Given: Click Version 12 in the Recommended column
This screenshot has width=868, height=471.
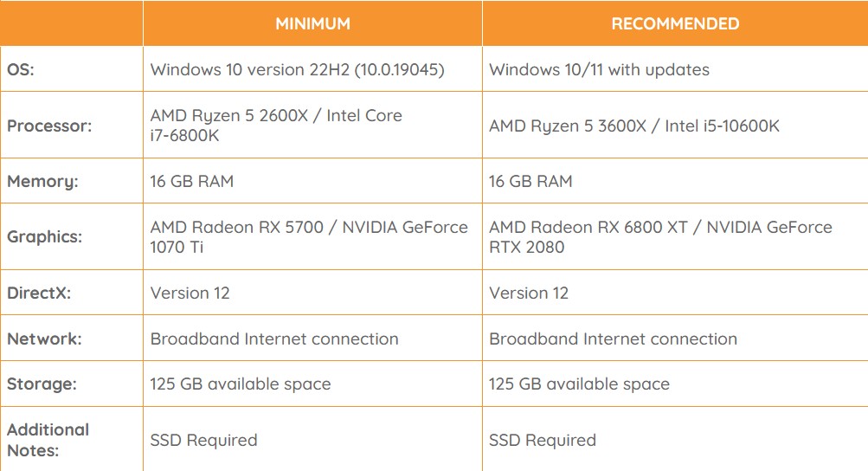Looking at the screenshot, I should [529, 293].
